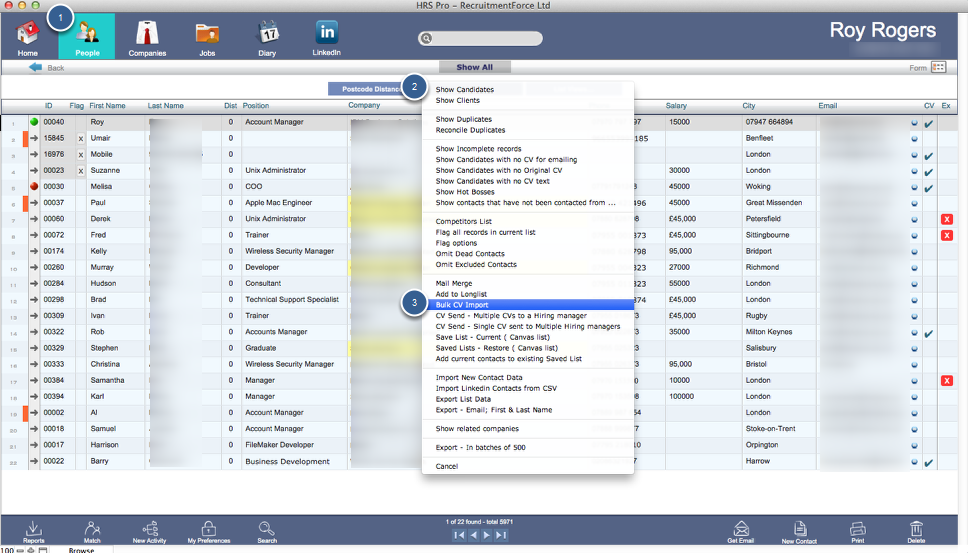This screenshot has height=553, width=968.
Task: Click the Postcode Distance button
Action: (x=370, y=89)
